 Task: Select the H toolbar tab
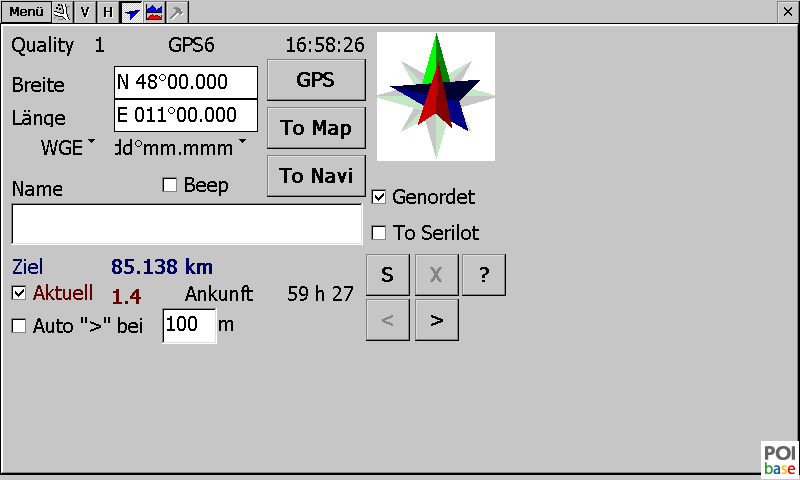click(x=107, y=12)
